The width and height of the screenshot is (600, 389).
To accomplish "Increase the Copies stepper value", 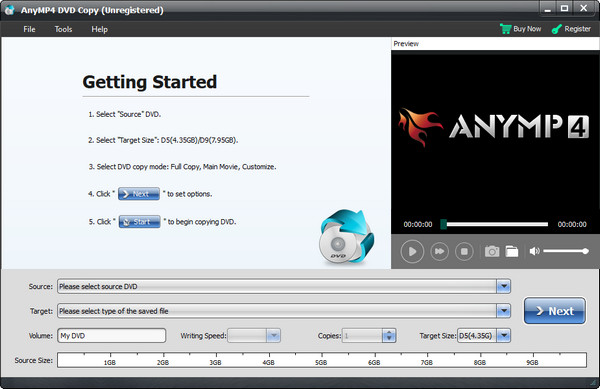I will 389,332.
